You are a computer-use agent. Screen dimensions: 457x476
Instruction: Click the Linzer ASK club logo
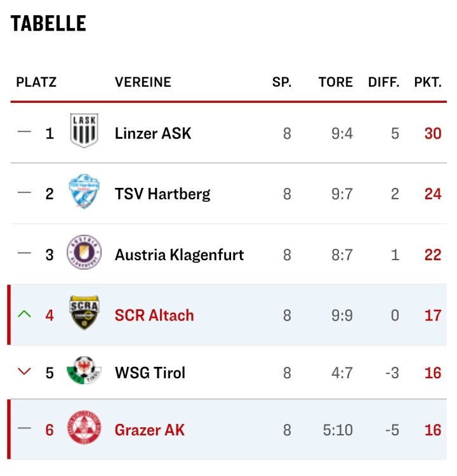click(x=84, y=131)
